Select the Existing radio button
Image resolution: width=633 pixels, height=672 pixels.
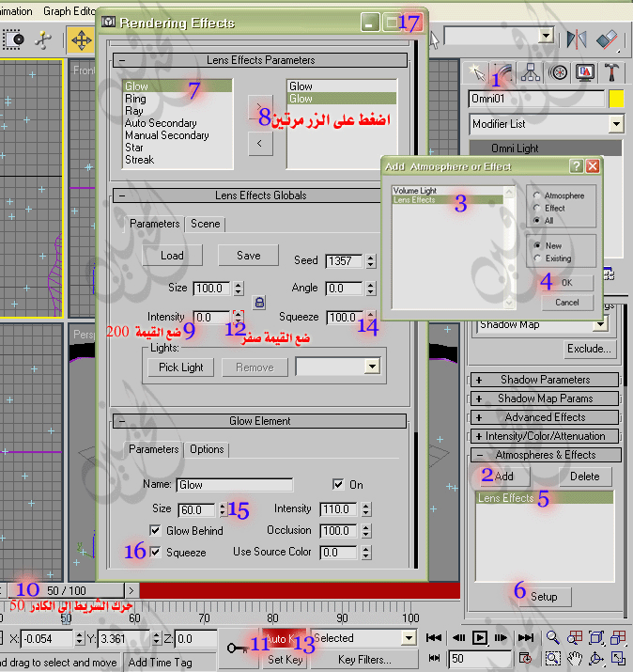click(537, 258)
